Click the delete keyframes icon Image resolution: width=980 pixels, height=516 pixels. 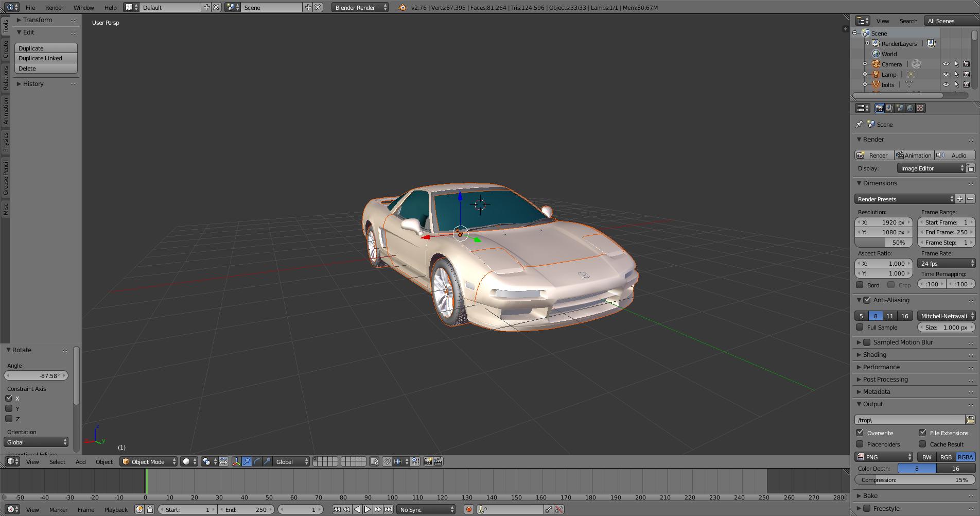pos(559,509)
